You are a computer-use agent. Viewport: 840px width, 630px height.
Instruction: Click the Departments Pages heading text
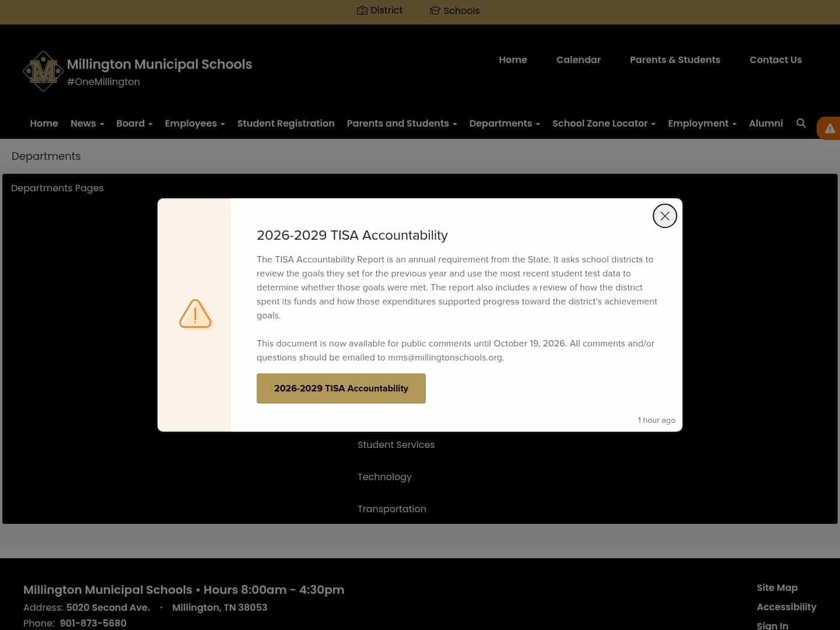(57, 188)
